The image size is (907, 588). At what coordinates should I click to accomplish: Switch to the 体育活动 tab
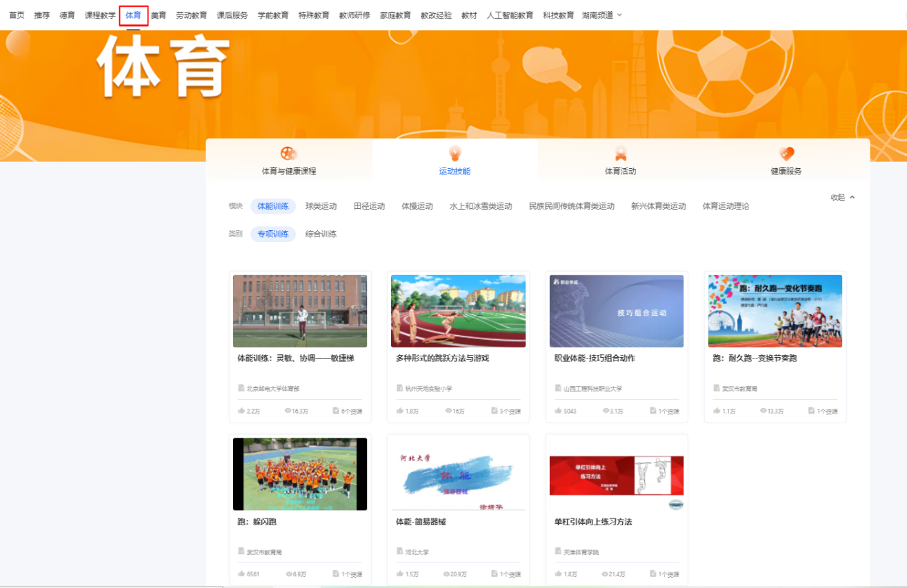pyautogui.click(x=621, y=161)
